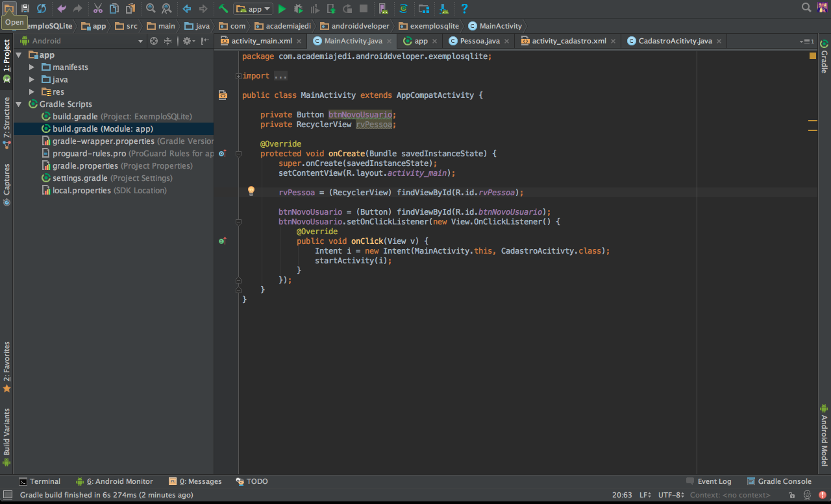Collapse the Gradle Scripts tree node
Screen dimensions: 831x504
[19, 104]
